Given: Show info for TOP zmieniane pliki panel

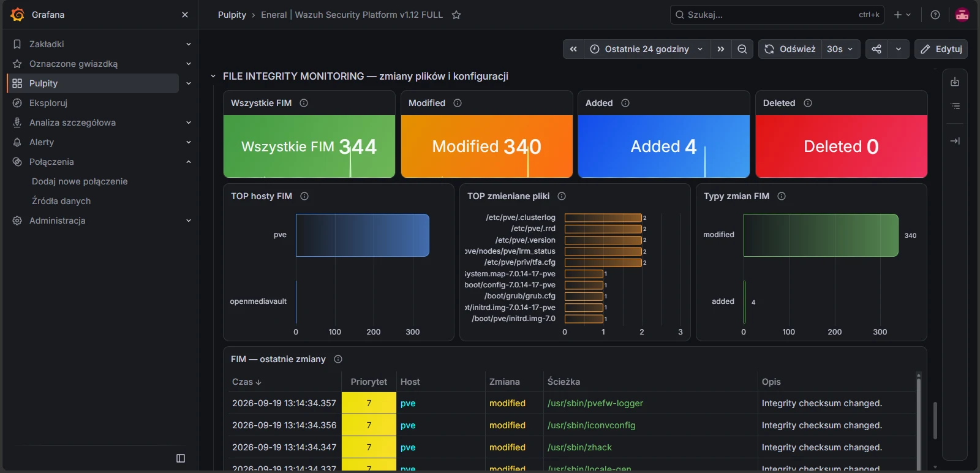Looking at the screenshot, I should (562, 196).
